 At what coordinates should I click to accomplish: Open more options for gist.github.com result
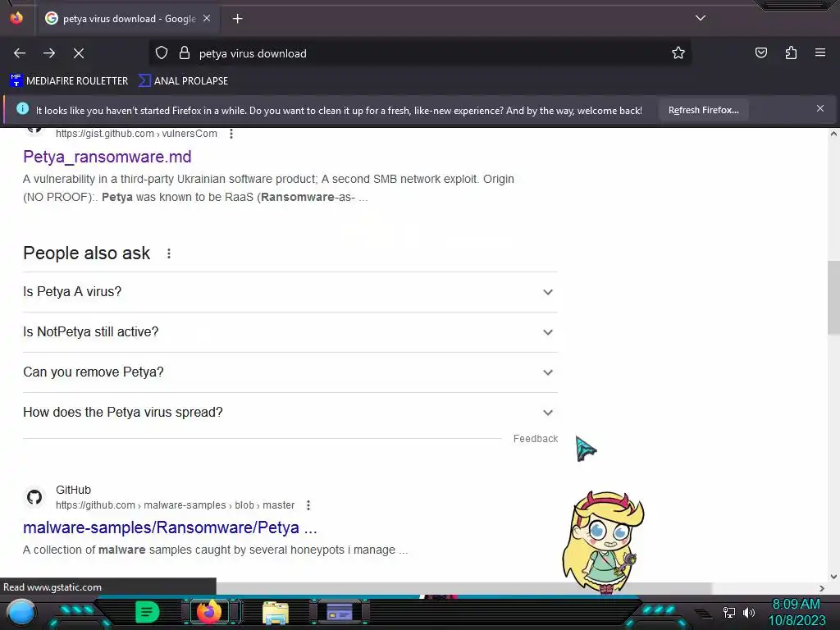coord(231,134)
